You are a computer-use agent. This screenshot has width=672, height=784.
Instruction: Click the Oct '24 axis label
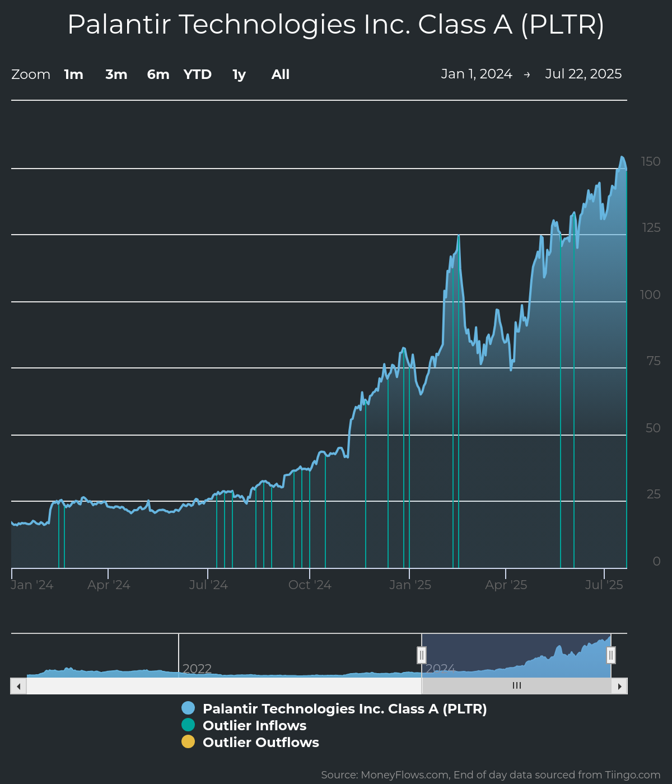[x=310, y=585]
